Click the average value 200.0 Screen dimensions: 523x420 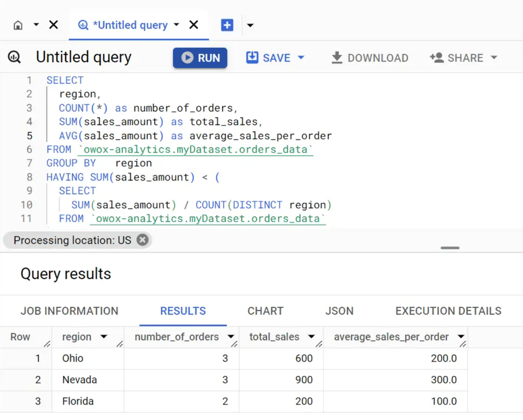click(444, 358)
